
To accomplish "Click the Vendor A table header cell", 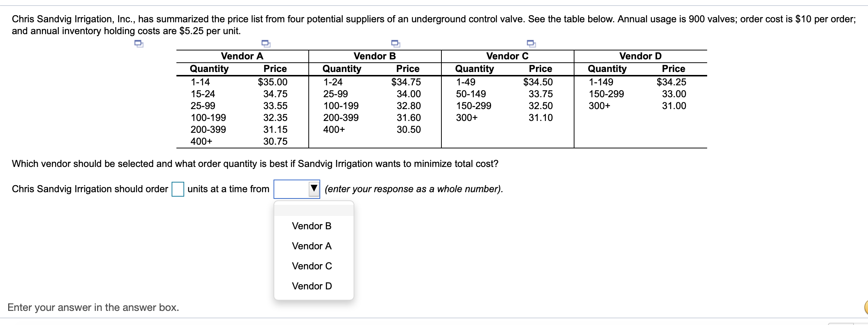I will 242,56.
